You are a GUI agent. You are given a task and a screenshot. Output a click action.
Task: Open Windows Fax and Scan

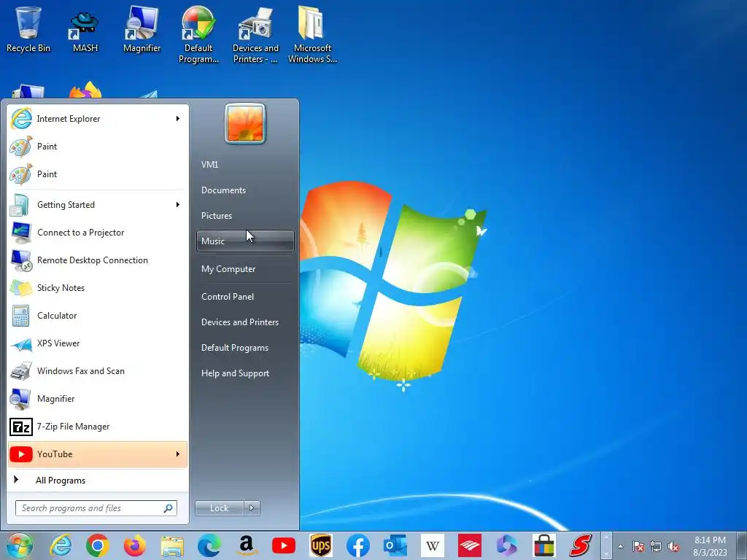(x=98, y=371)
